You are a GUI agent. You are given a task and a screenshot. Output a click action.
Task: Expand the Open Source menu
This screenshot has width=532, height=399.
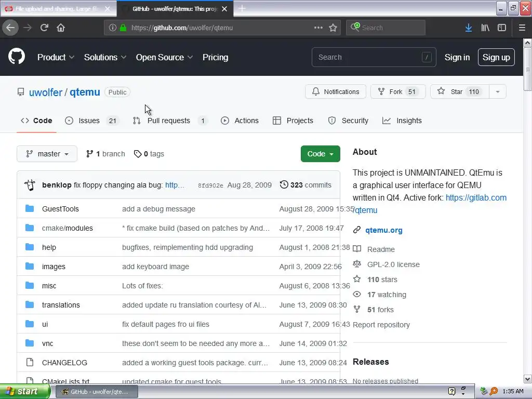point(165,57)
